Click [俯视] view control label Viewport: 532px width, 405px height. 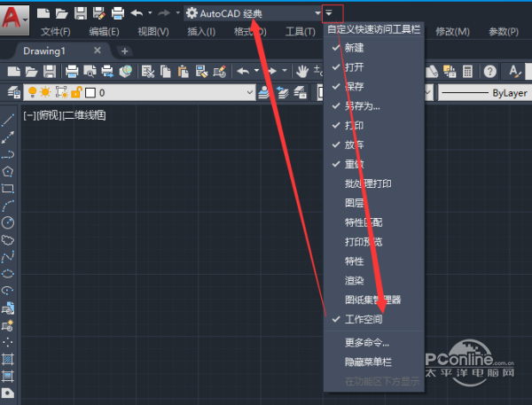[49, 116]
